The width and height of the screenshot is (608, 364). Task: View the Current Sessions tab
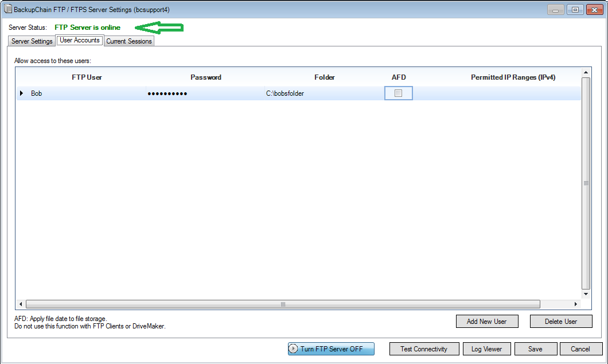pos(129,41)
